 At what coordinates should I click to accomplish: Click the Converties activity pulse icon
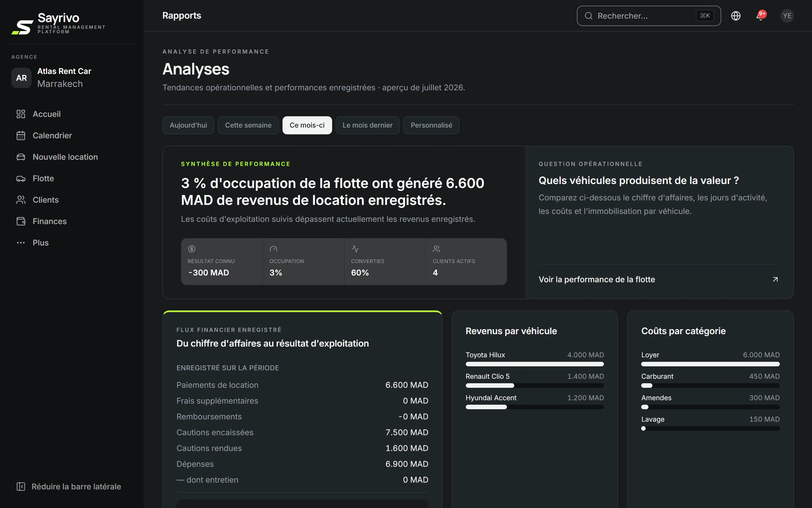click(x=355, y=249)
